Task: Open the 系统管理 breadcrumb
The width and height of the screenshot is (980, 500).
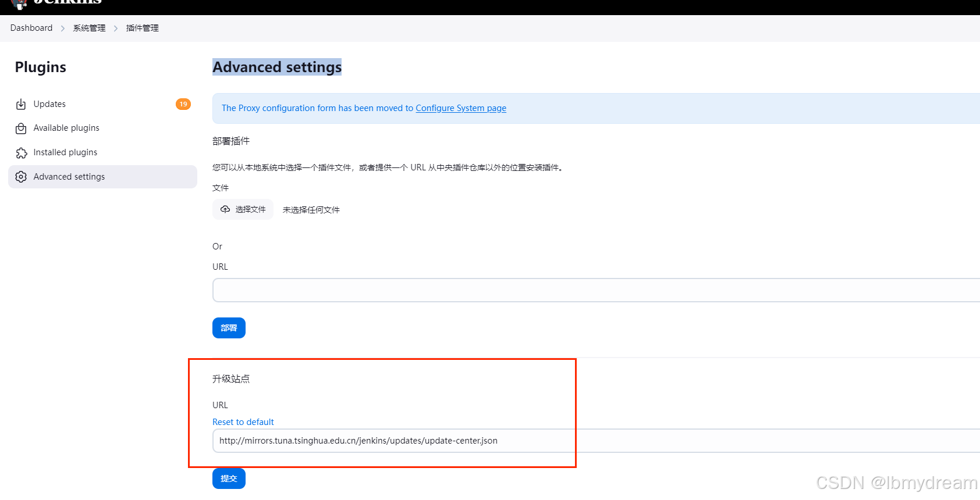Action: point(89,28)
